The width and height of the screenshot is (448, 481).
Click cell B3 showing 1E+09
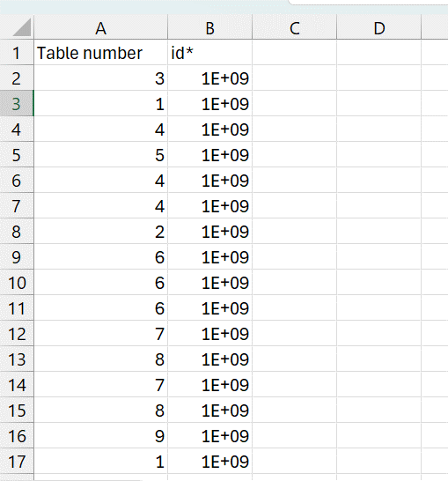pos(209,104)
